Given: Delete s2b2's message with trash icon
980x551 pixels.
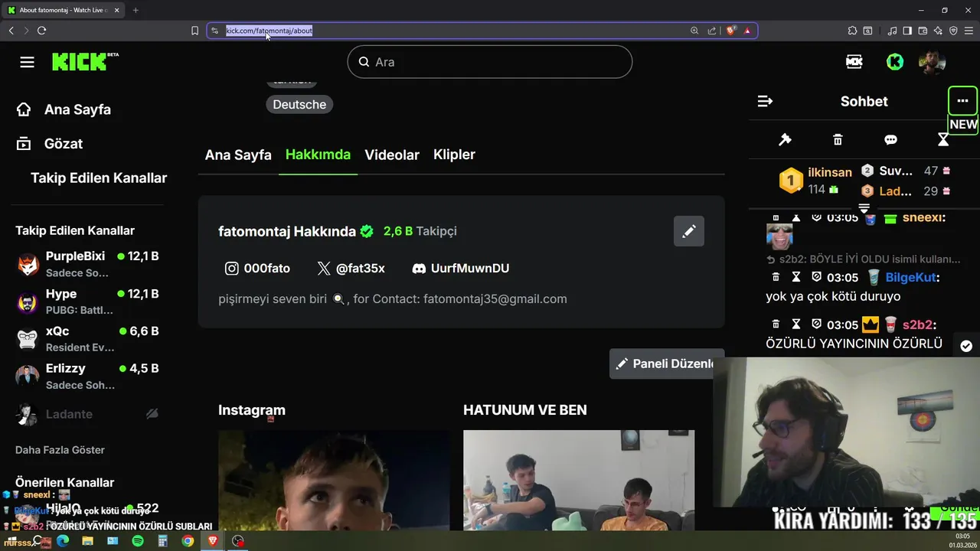Looking at the screenshot, I should click(776, 324).
